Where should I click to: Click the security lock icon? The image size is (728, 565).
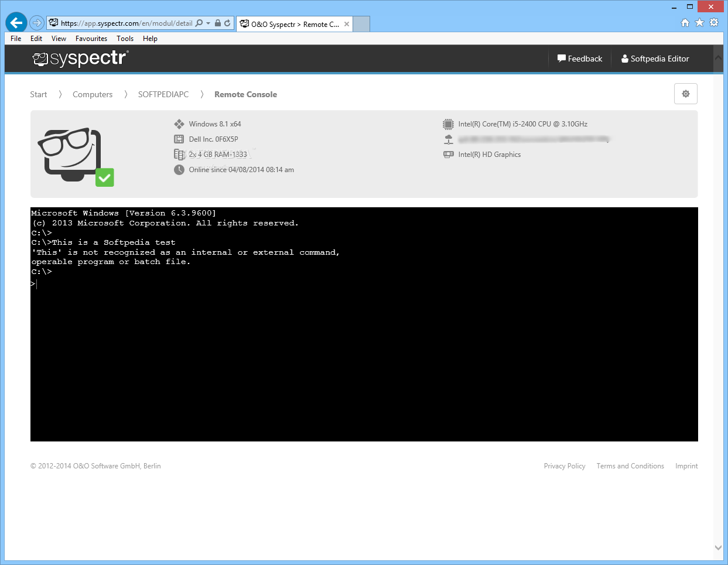click(218, 23)
